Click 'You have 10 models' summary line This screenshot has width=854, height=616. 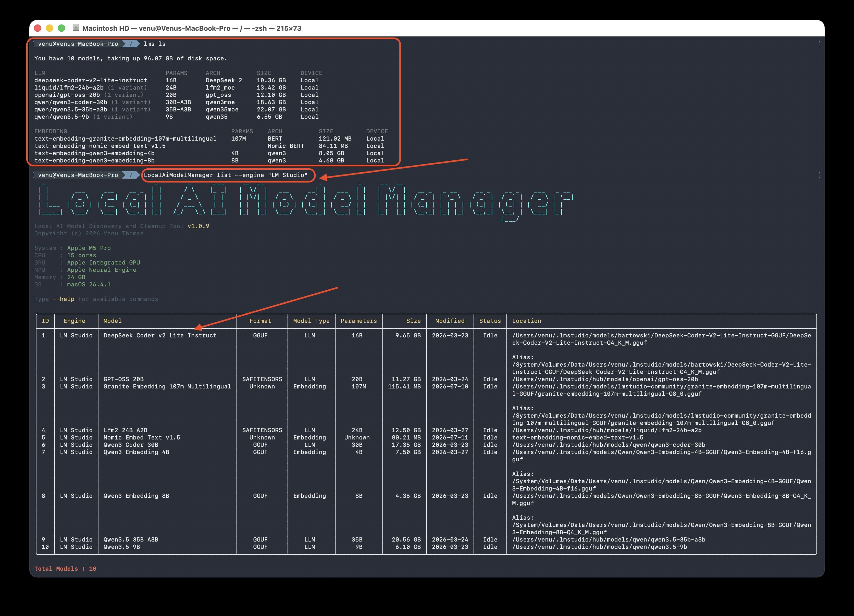tap(131, 58)
